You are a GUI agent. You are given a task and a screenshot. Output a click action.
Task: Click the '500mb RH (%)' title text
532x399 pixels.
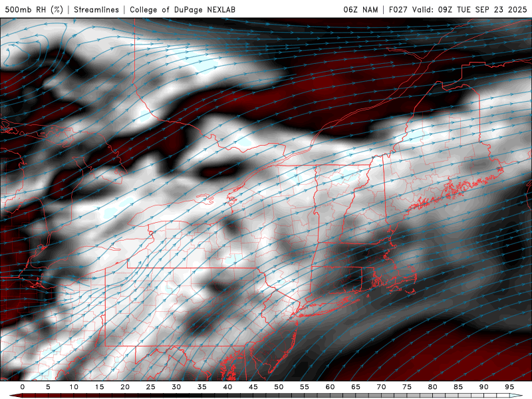pos(34,9)
